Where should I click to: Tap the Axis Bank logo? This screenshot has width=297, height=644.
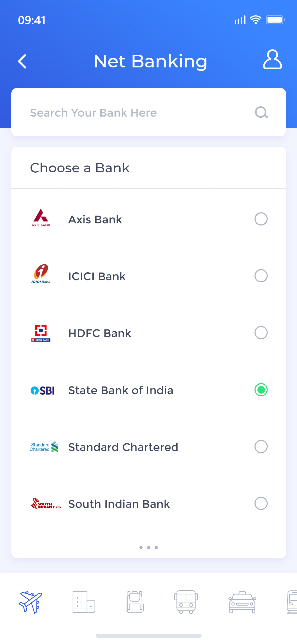(41, 218)
